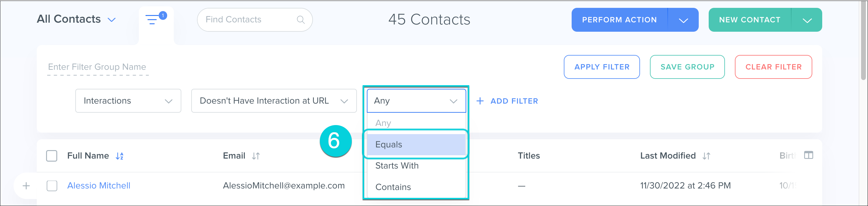Expand the Perform Action arrow menu
Image resolution: width=868 pixels, height=206 pixels.
click(x=683, y=20)
